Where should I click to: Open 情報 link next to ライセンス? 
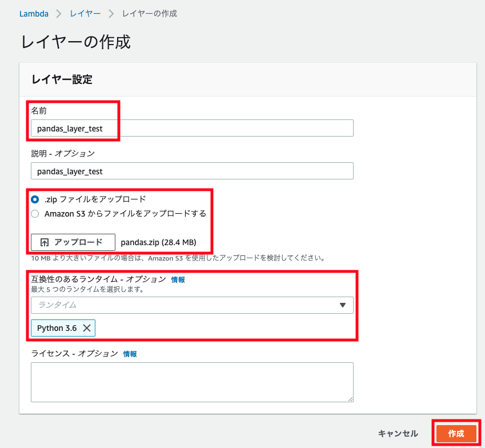click(x=130, y=354)
